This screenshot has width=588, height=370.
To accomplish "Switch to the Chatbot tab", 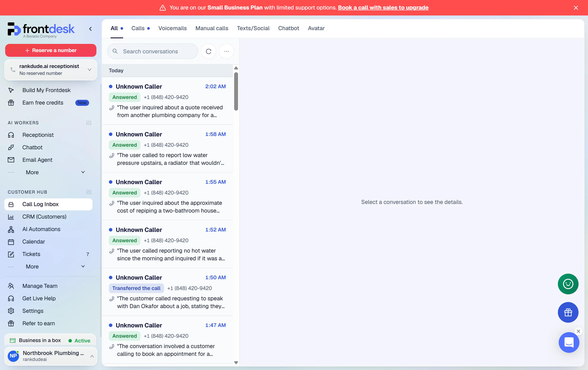I will coord(288,28).
